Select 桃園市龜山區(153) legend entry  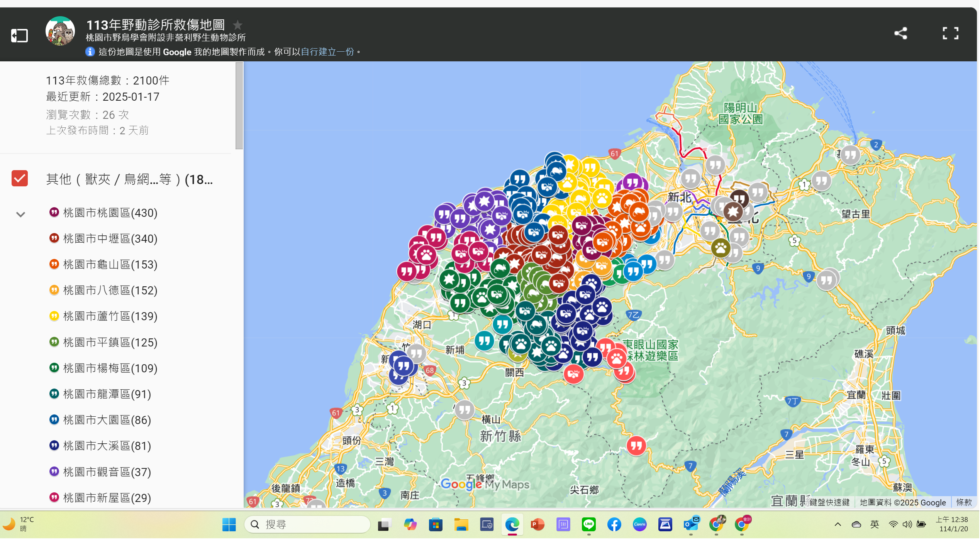tap(110, 265)
